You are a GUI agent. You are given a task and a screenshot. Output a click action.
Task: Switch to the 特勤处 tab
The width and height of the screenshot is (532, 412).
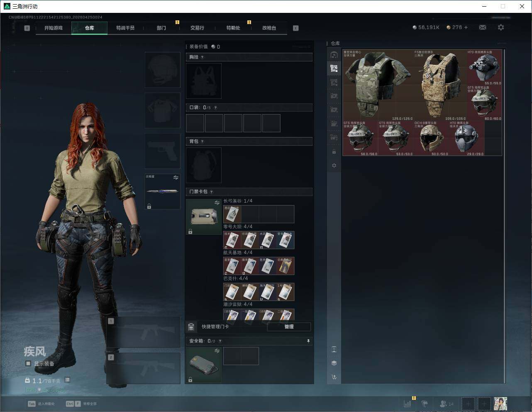tap(233, 28)
